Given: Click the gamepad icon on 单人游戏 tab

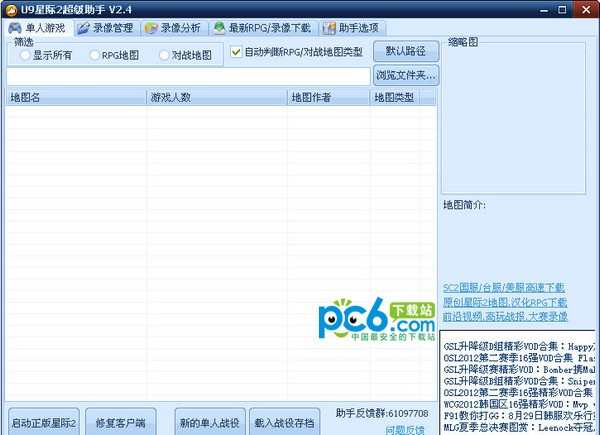Looking at the screenshot, I should click(15, 28).
